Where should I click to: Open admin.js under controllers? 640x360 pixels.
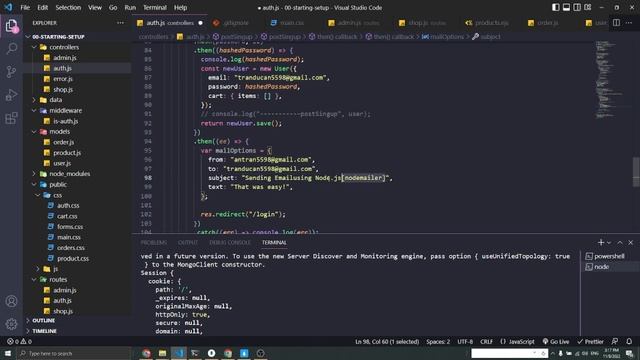(77, 58)
